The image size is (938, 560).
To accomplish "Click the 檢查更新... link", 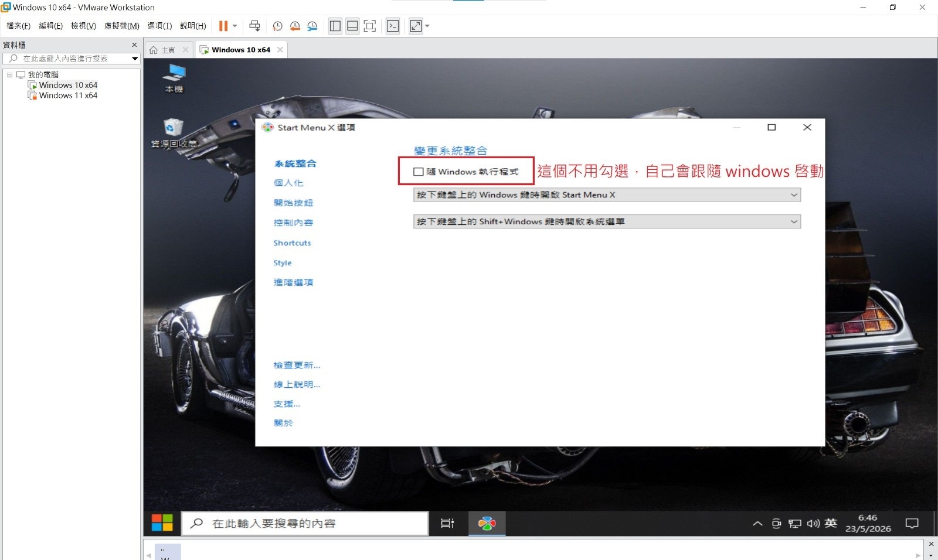I will 297,365.
